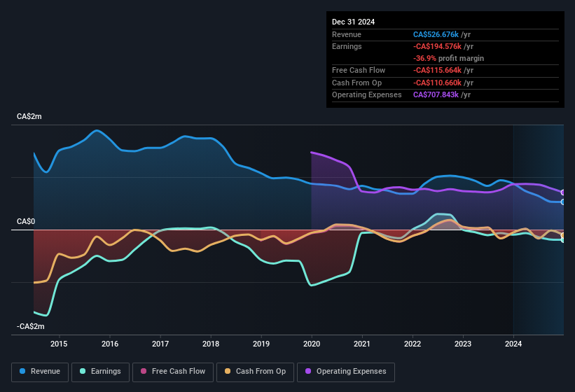Click the Revenue row label in tooltip
The image size is (575, 392).
click(347, 34)
